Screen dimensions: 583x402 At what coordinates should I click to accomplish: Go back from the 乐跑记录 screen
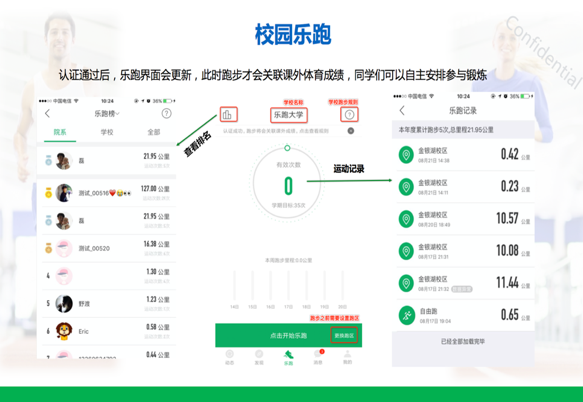tap(402, 110)
